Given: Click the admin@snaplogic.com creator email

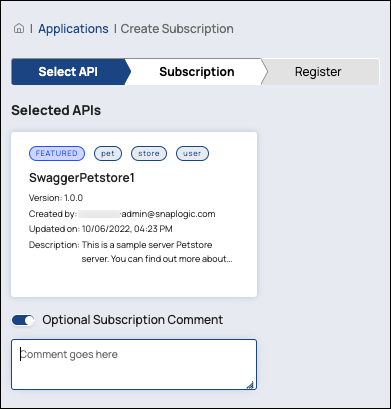Looking at the screenshot, I should [x=168, y=214].
